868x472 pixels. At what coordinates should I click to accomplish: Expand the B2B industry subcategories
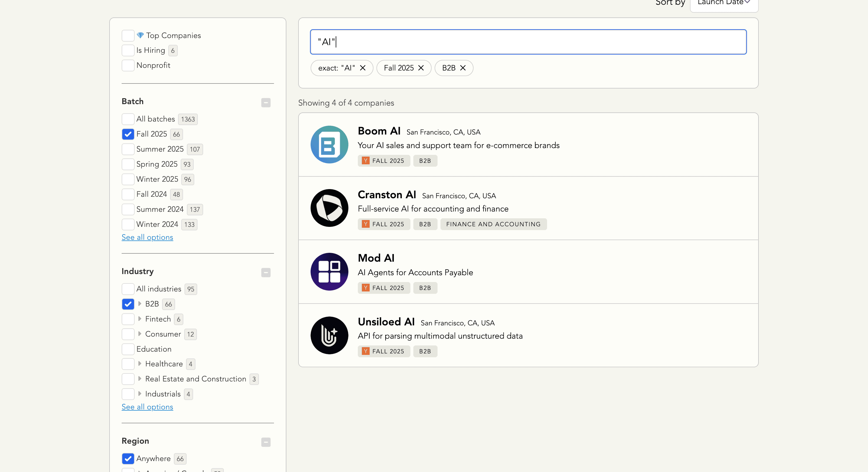pos(140,304)
